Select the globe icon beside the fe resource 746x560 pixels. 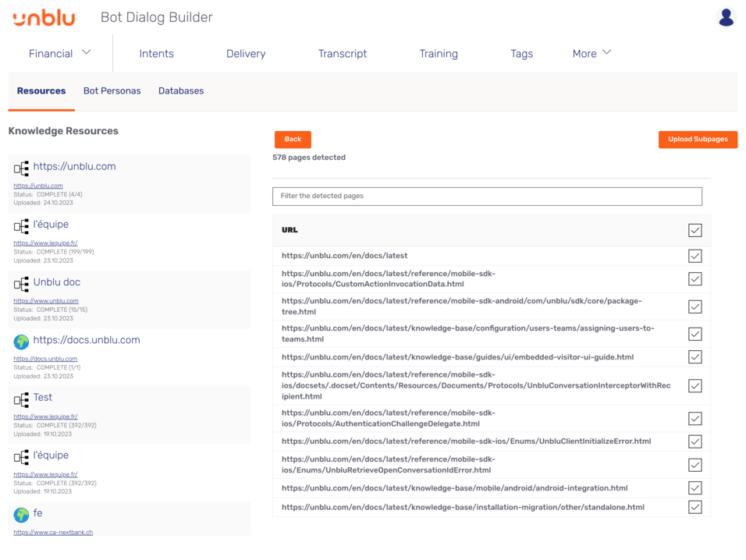coord(21,513)
